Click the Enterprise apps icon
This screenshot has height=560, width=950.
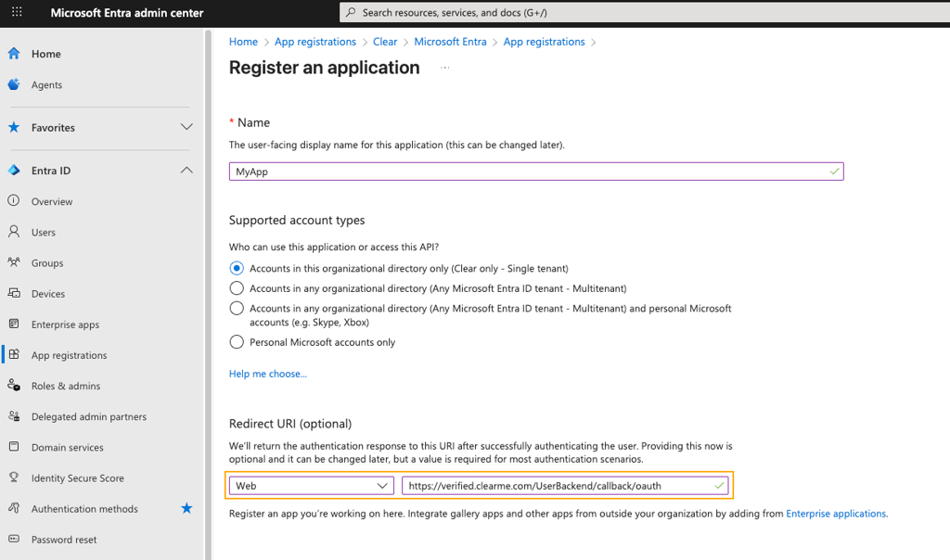(x=14, y=324)
